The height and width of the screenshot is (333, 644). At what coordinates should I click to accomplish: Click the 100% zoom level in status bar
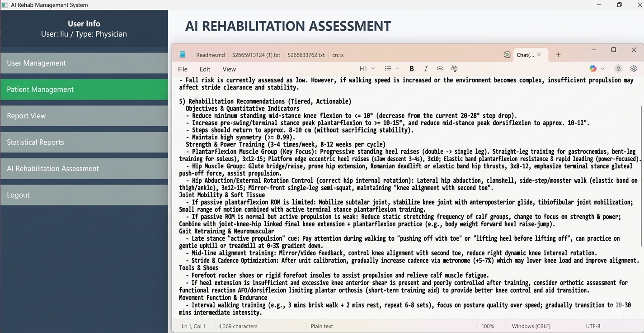point(488,326)
